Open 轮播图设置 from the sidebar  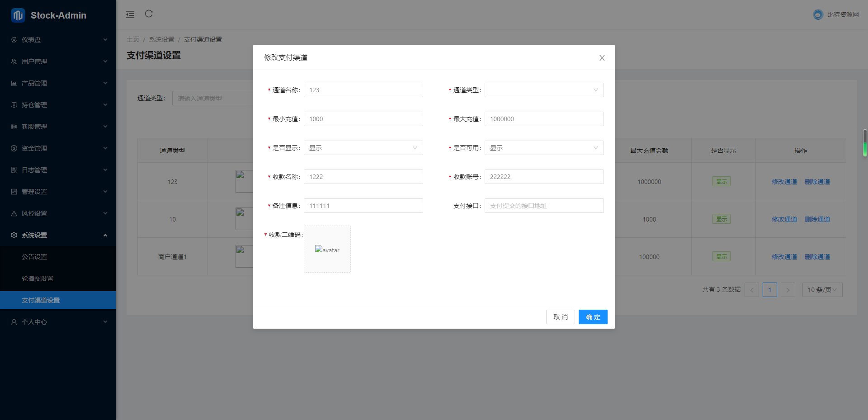pyautogui.click(x=37, y=278)
